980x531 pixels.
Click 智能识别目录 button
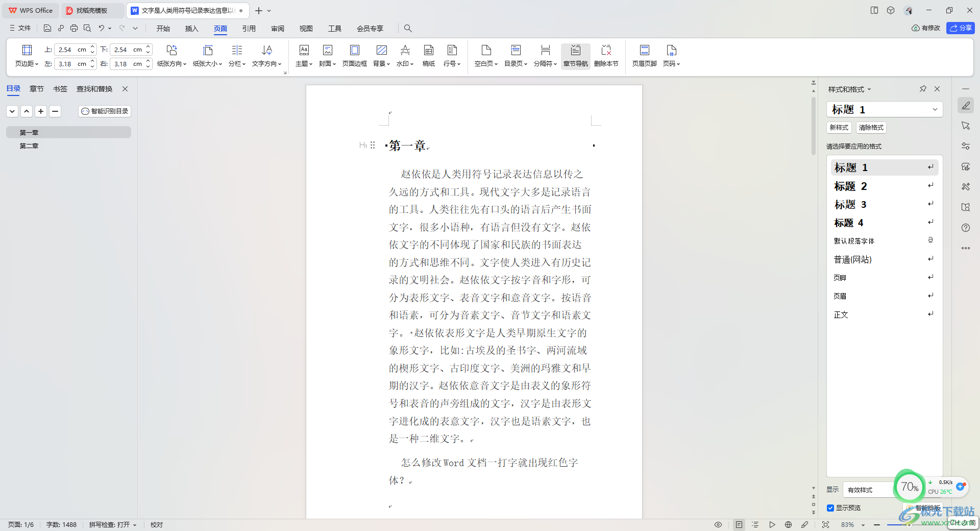tap(105, 111)
